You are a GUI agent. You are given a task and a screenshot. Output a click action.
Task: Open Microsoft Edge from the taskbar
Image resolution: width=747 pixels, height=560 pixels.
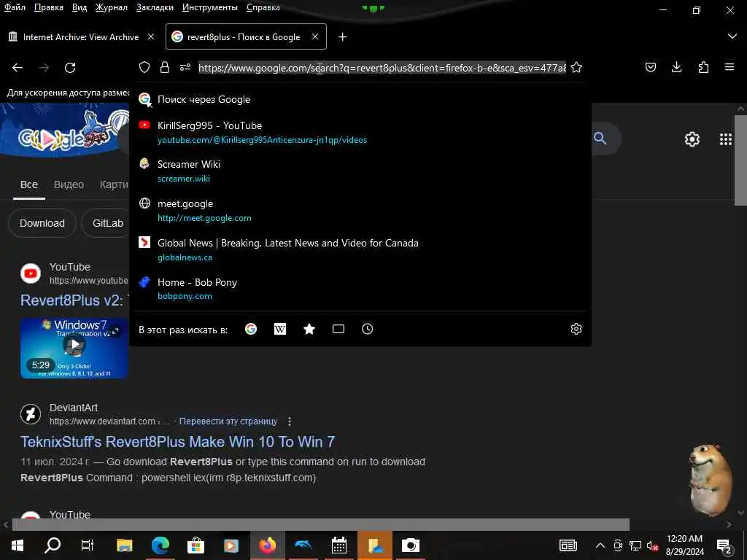[160, 545]
